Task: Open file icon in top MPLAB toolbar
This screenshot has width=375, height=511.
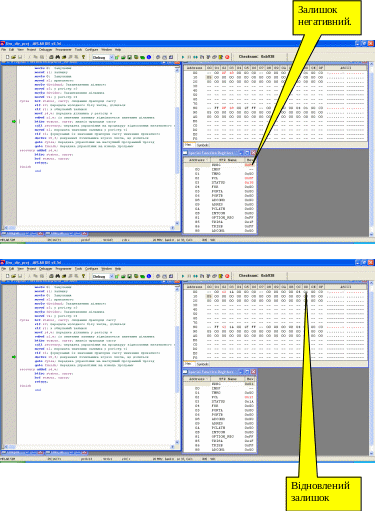Action: [14, 57]
